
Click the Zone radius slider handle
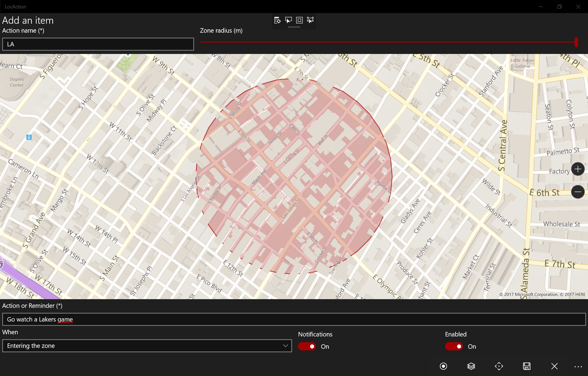click(x=576, y=42)
